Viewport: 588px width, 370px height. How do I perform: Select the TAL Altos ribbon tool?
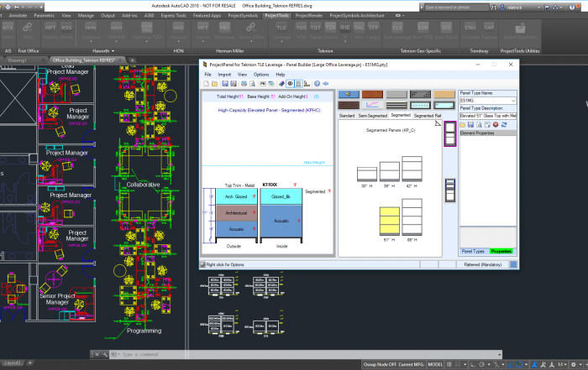pyautogui.click(x=359, y=31)
